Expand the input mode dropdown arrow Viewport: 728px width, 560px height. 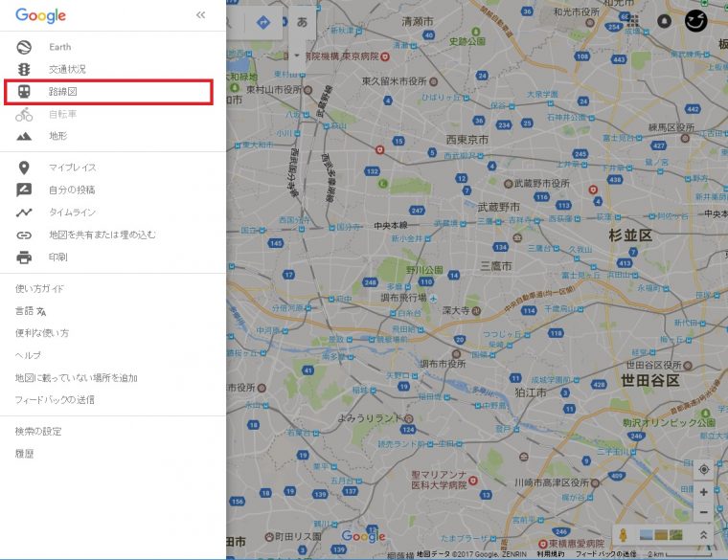coord(297,56)
